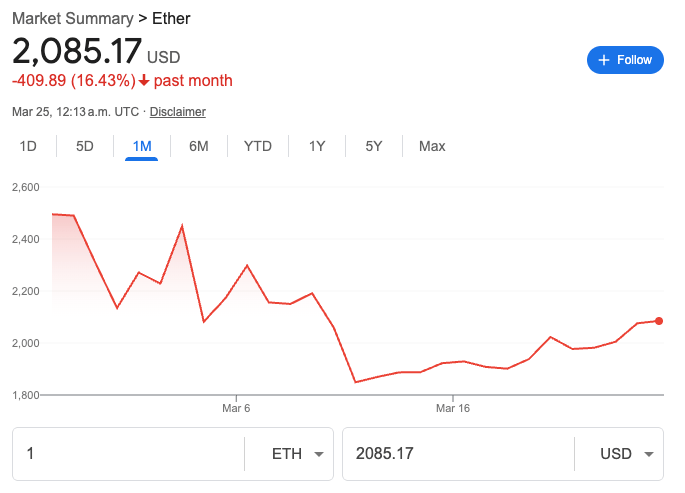Screen dimensions: 685x493
Task: Click the red down arrow trend icon
Action: [144, 81]
